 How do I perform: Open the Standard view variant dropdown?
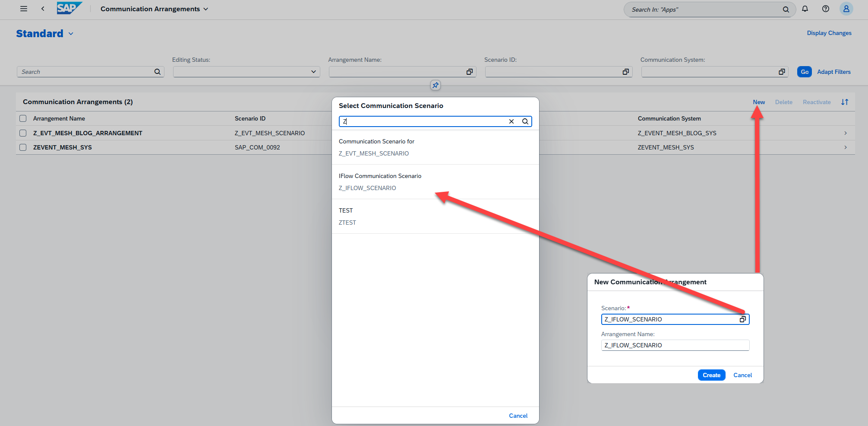pos(71,34)
